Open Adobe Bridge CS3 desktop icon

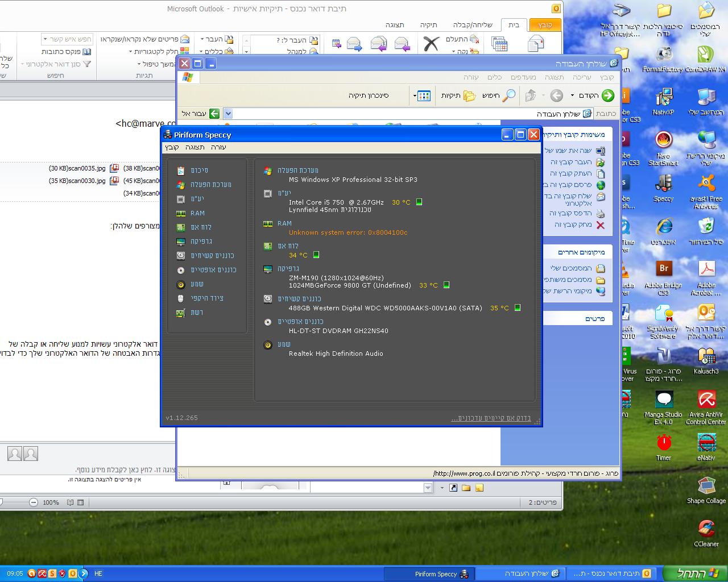coord(663,278)
